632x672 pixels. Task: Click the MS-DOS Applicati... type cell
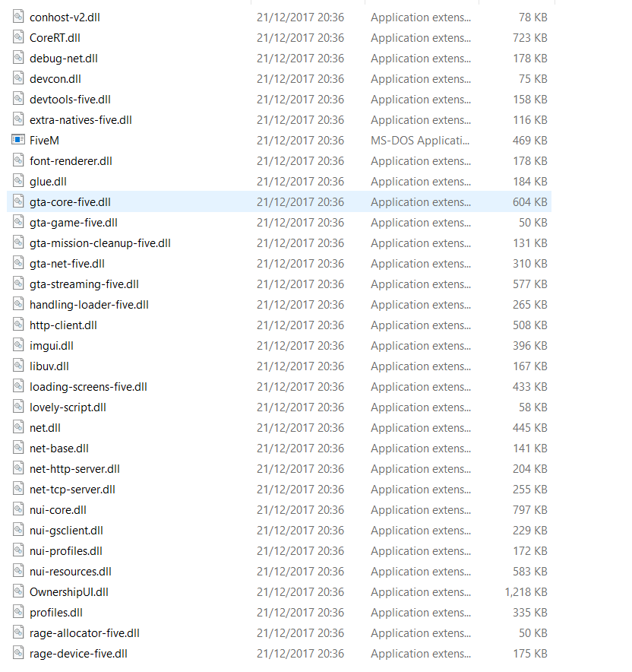(x=421, y=141)
